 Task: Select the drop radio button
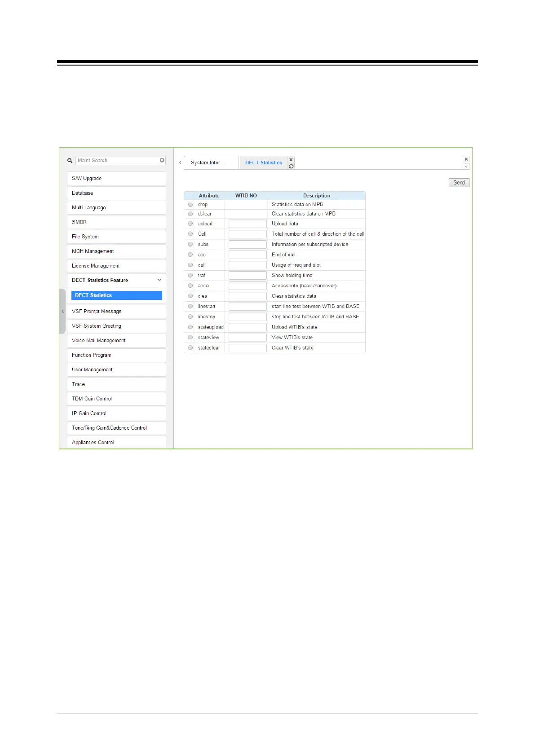190,204
